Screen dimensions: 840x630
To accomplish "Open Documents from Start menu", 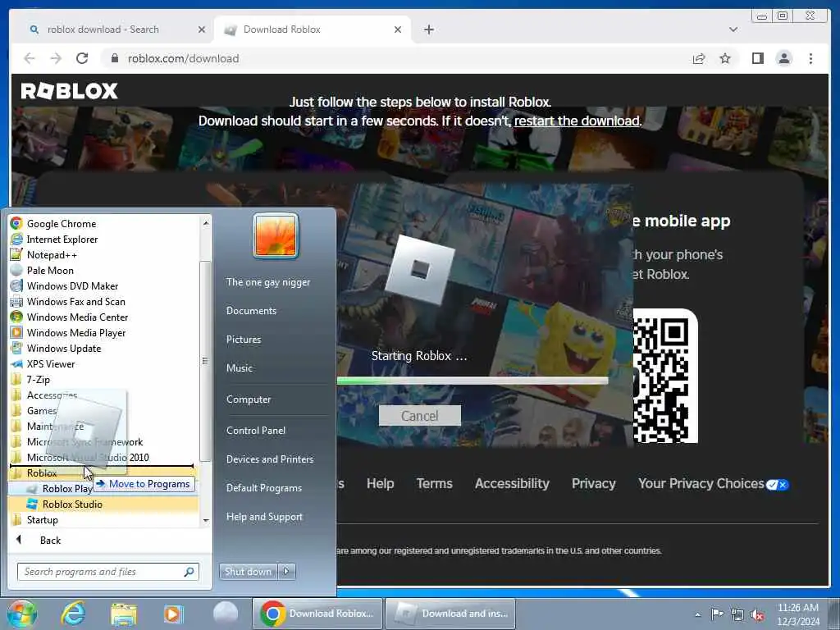I will (251, 311).
